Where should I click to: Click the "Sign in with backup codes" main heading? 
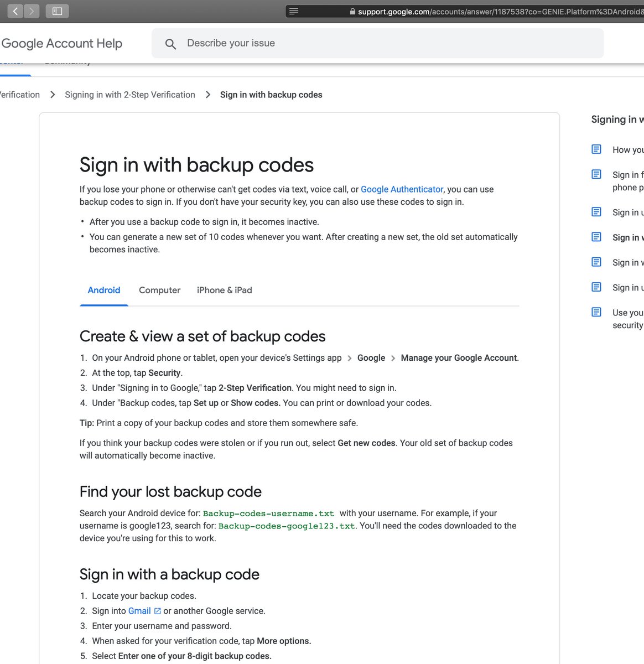[196, 165]
